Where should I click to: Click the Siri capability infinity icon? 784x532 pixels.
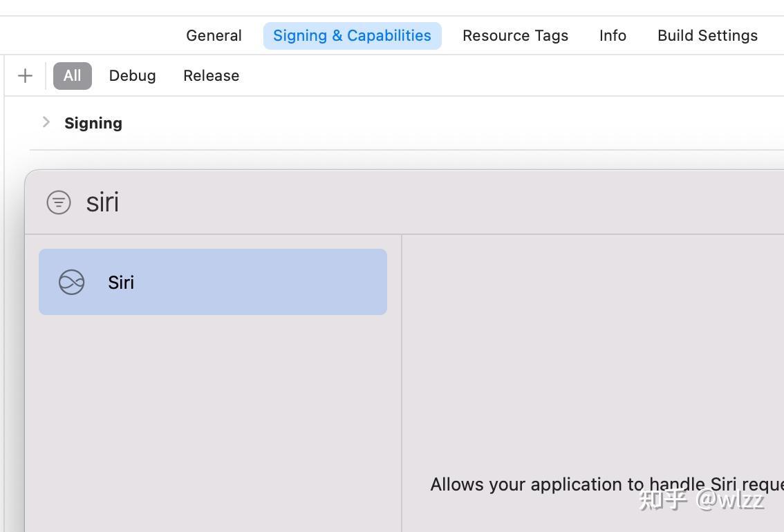[71, 282]
